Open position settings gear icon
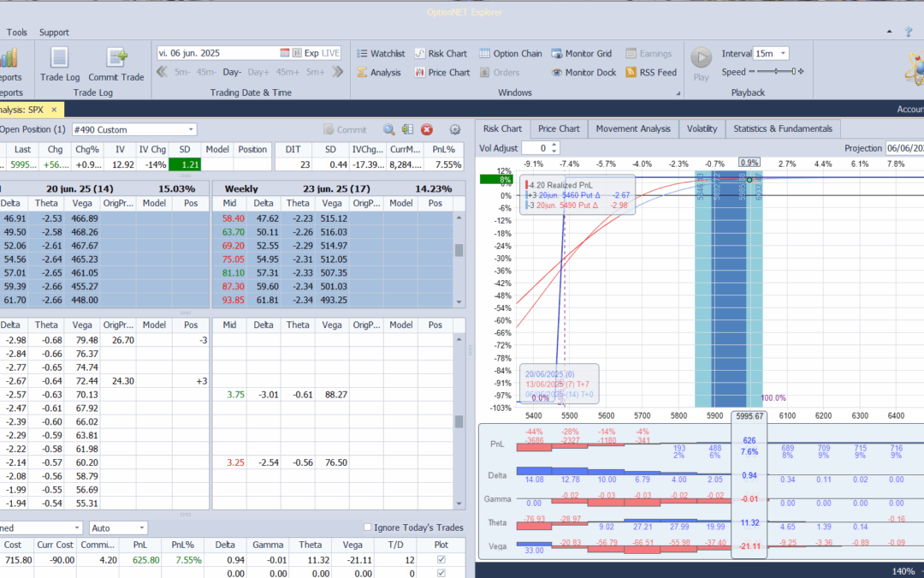 click(455, 130)
